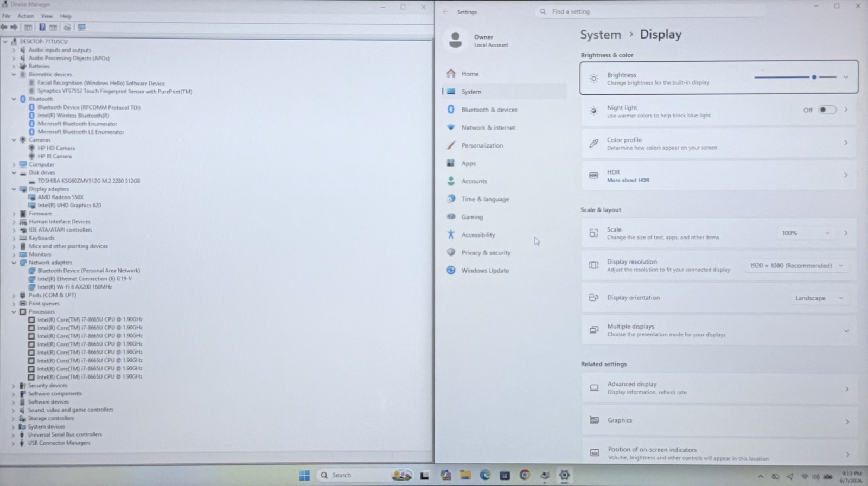Screen dimensions: 868x486
Task: Select HP HD Camera device
Action: coord(56,148)
